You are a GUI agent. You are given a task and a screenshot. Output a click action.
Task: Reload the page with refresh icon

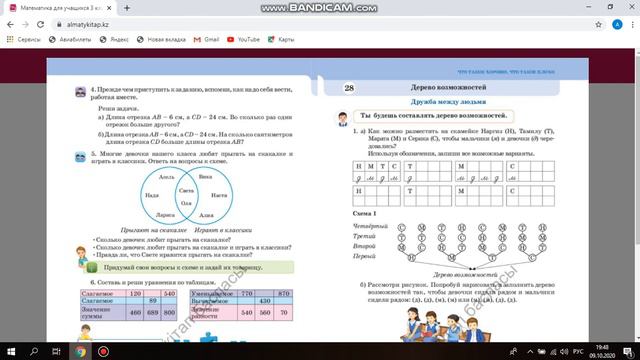(x=40, y=24)
